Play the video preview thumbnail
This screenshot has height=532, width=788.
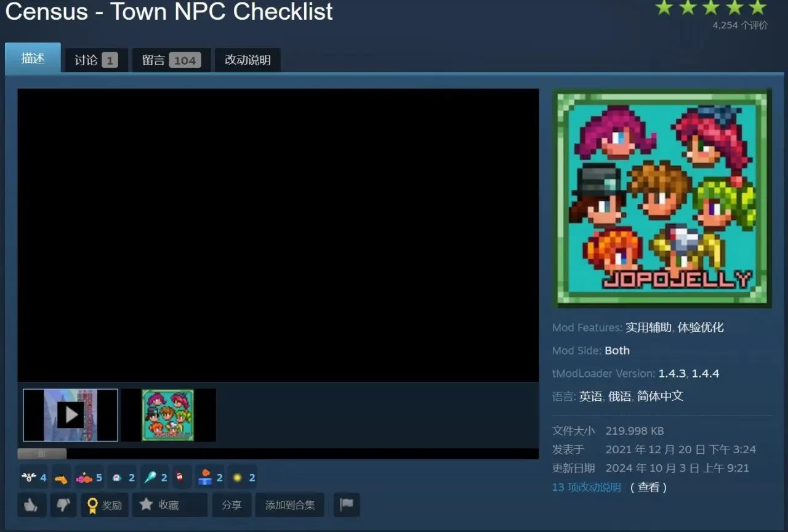[71, 415]
